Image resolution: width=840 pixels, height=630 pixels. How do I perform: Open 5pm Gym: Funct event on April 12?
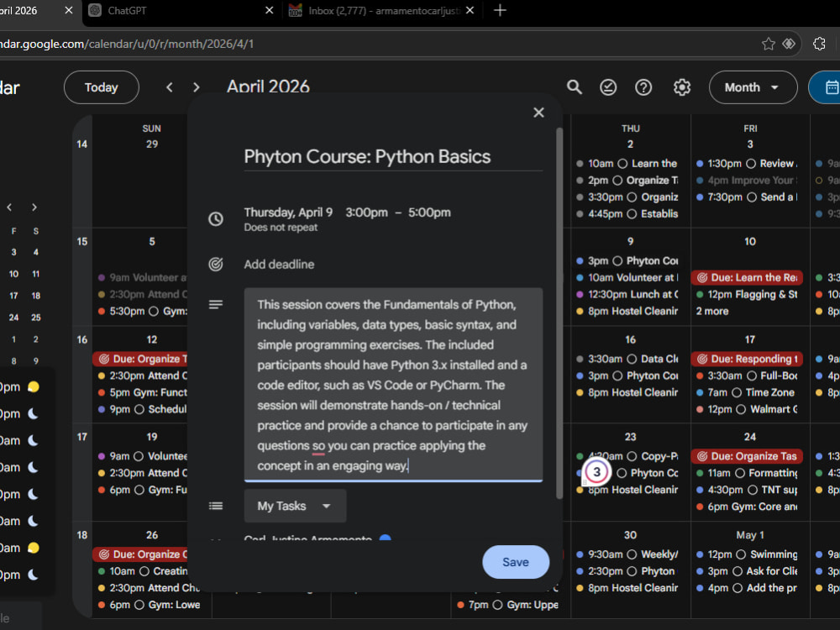[x=142, y=392]
